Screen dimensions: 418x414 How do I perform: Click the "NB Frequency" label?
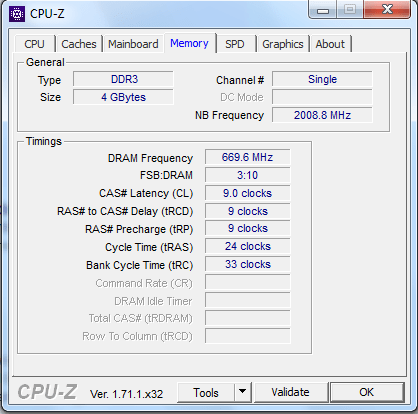[x=229, y=115]
